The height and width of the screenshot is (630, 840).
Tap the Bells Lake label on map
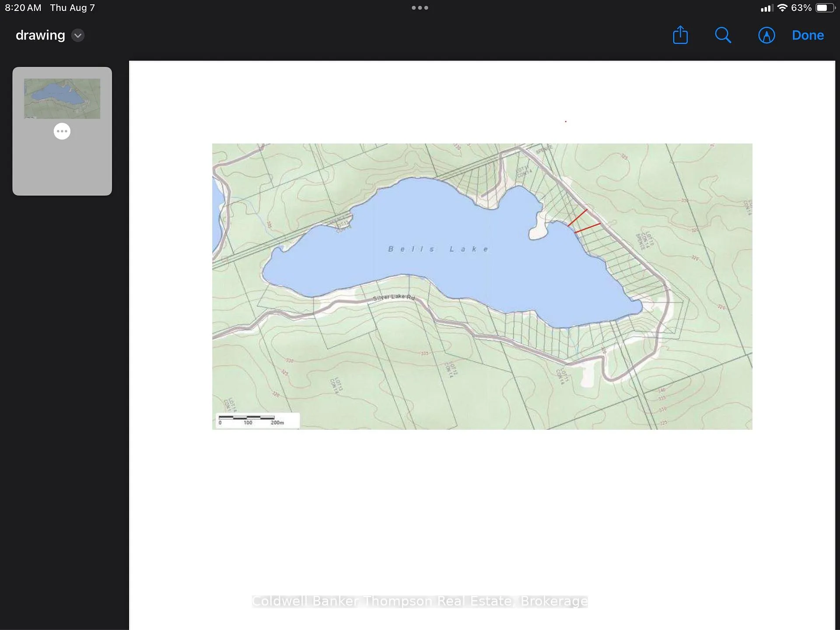coord(438,249)
